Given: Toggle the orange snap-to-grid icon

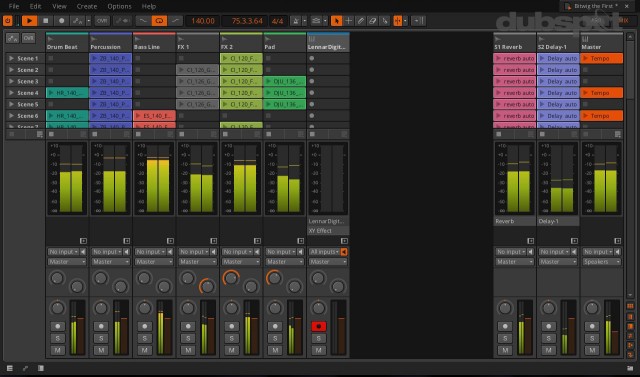Looking at the screenshot, I should 398,20.
